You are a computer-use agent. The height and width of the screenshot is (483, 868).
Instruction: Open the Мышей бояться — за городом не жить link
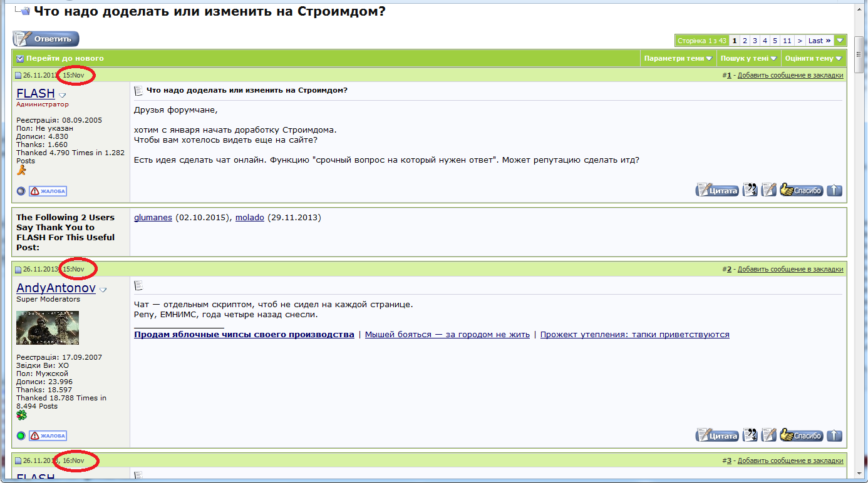[x=447, y=335]
